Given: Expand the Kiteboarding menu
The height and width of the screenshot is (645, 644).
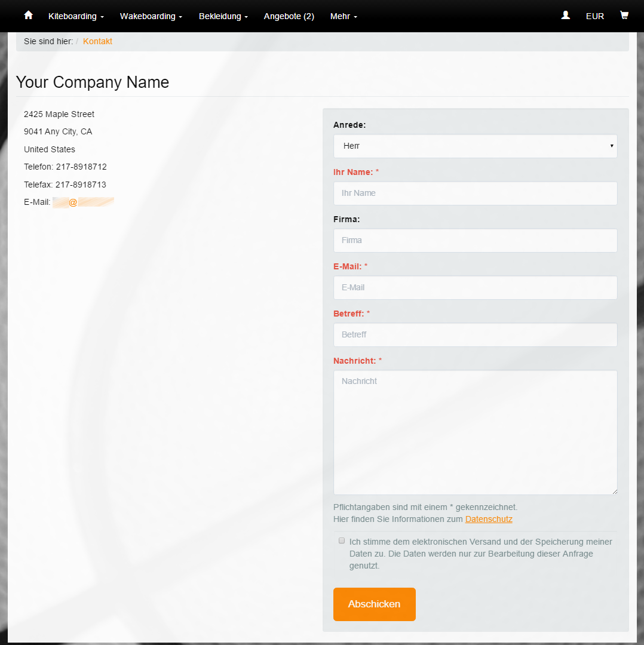Looking at the screenshot, I should [76, 16].
